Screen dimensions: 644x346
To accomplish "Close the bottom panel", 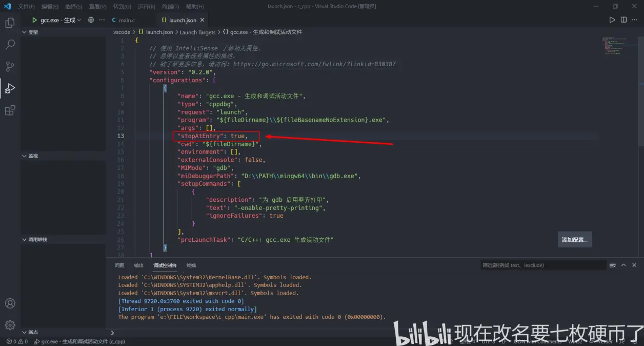I will [635, 265].
